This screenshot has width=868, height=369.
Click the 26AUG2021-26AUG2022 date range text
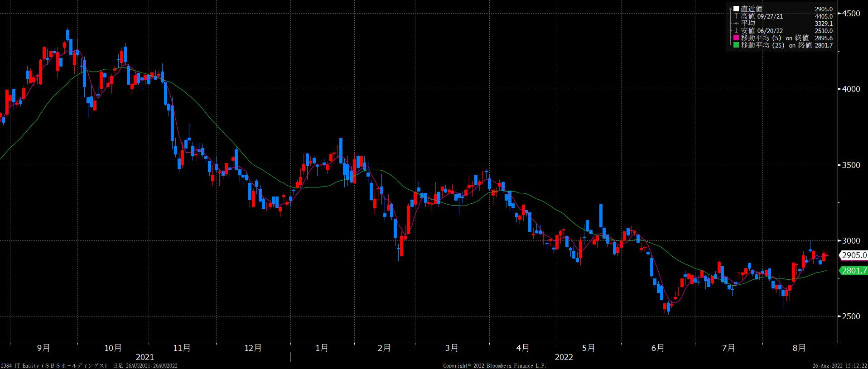coord(151,365)
